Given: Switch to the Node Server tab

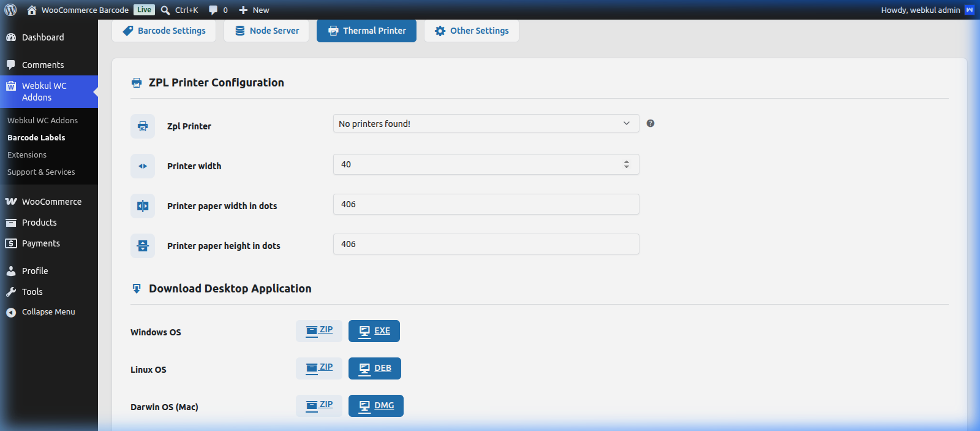Looking at the screenshot, I should point(266,31).
